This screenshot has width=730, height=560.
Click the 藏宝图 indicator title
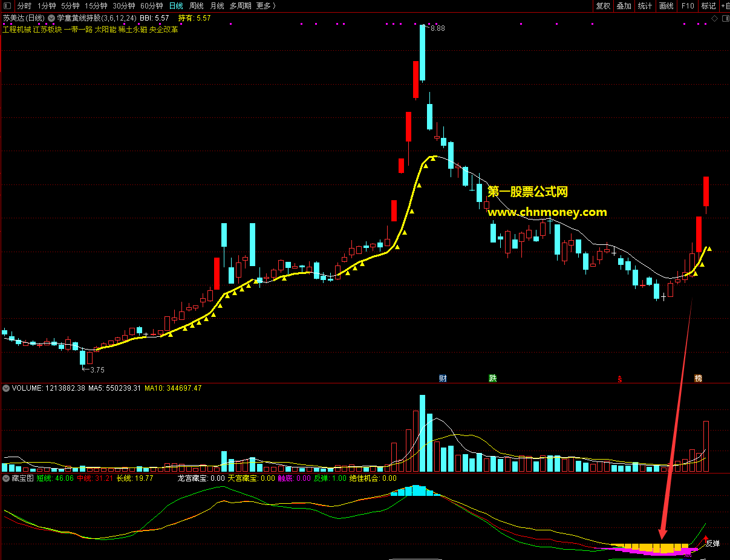pos(22,478)
